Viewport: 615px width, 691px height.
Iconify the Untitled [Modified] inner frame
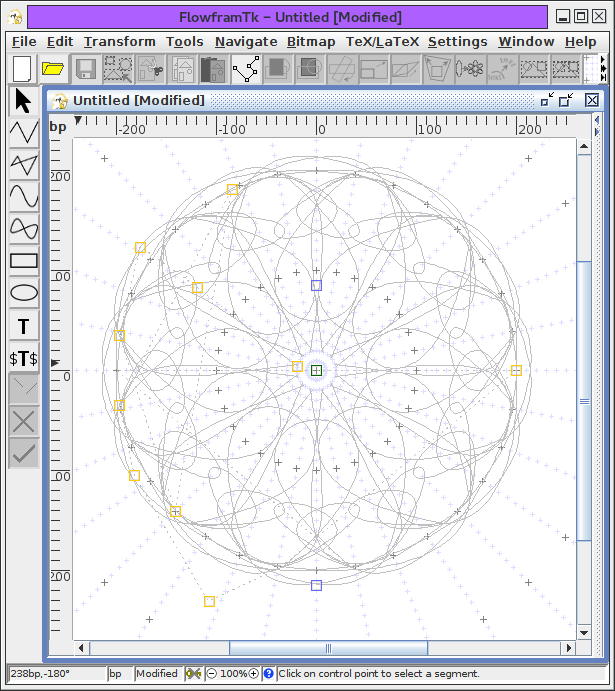point(547,100)
